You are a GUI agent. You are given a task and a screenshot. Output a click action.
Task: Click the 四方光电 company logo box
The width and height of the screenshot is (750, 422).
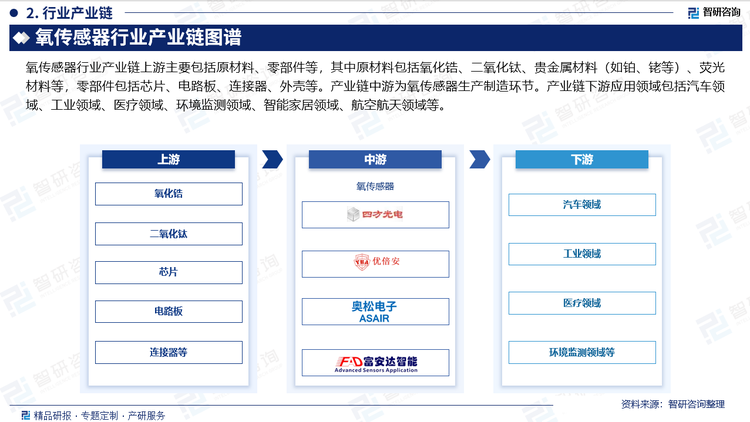pos(375,214)
